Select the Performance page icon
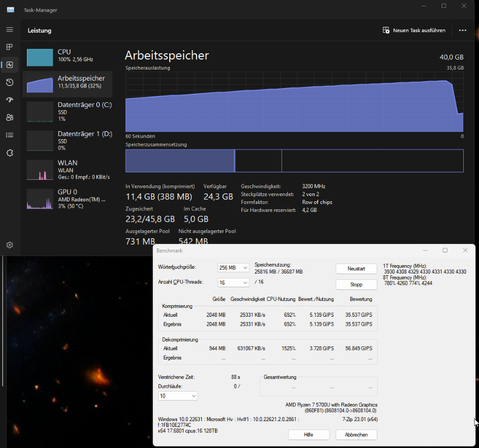This screenshot has width=479, height=448. pos(9,65)
